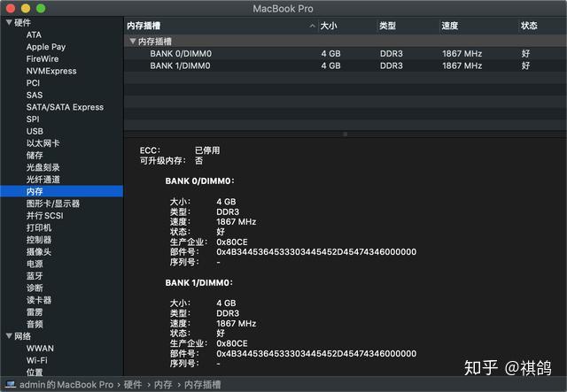
Task: Open 诊断 in the sidebar
Action: [35, 288]
